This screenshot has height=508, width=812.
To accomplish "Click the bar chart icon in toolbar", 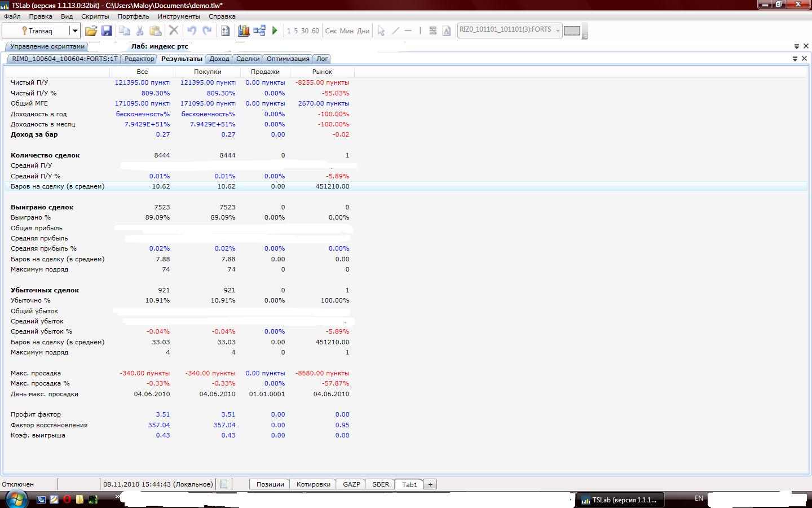I will (x=244, y=31).
